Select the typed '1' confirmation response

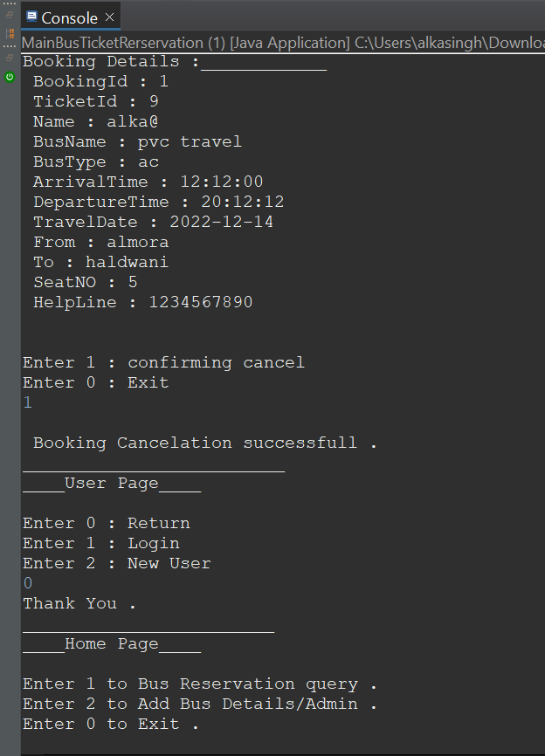click(x=26, y=402)
